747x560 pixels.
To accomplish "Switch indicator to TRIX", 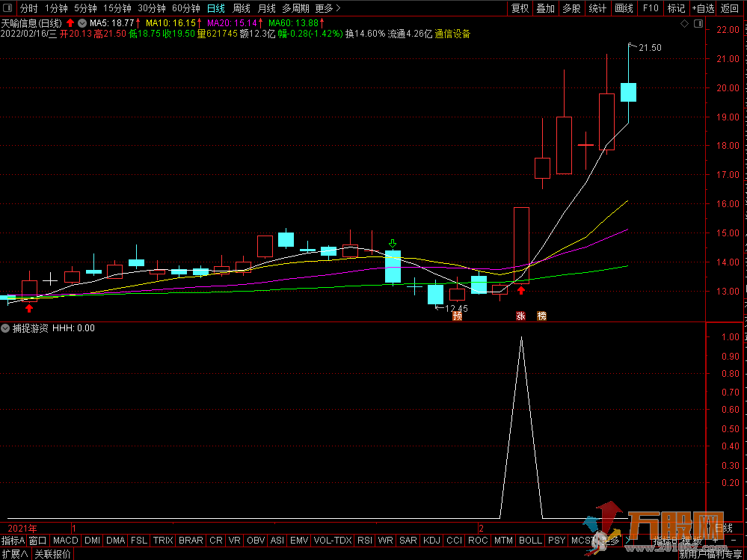I will tap(164, 541).
